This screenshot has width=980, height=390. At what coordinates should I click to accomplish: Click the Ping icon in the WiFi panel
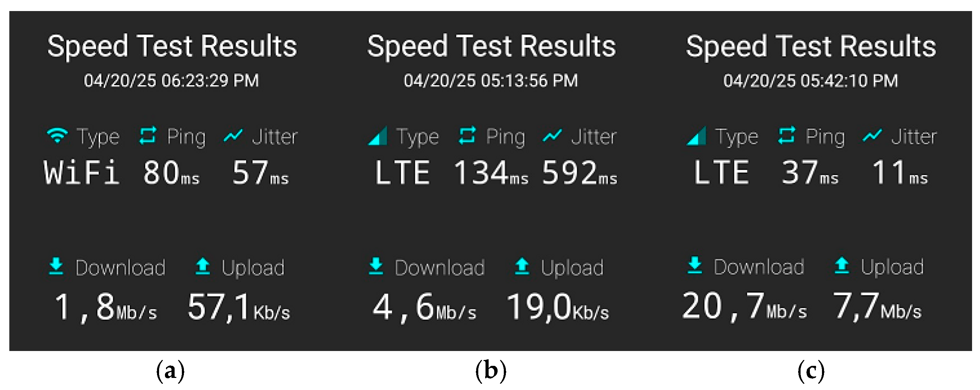148,135
